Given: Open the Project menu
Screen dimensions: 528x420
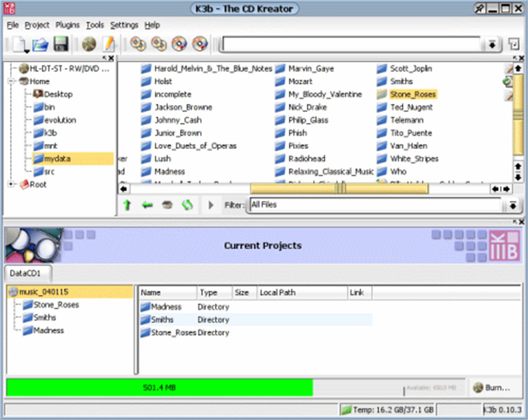Looking at the screenshot, I should point(37,25).
